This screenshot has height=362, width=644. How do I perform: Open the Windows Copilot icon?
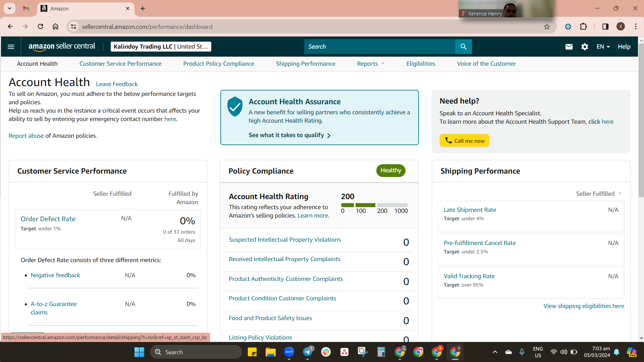click(632, 352)
